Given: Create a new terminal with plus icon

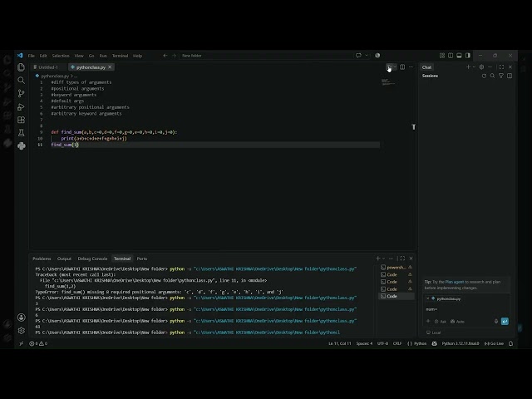Looking at the screenshot, I should coord(377,259).
